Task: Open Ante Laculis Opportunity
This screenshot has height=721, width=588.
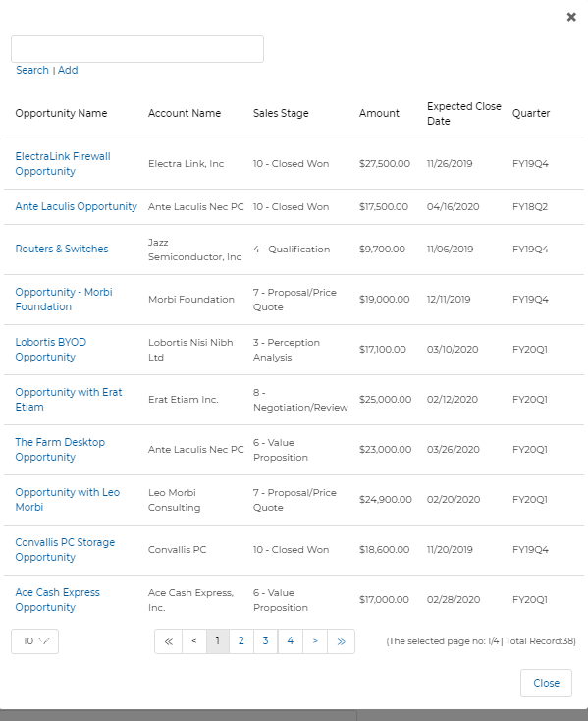Action: 77,206
